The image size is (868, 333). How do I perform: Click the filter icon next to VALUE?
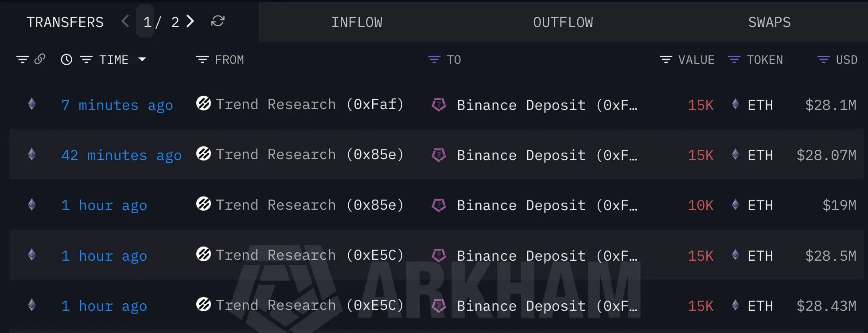coord(666,59)
